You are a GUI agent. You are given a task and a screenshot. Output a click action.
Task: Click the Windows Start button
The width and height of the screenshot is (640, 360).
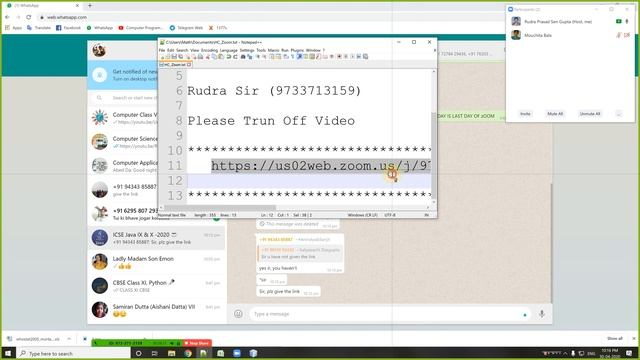click(x=8, y=353)
